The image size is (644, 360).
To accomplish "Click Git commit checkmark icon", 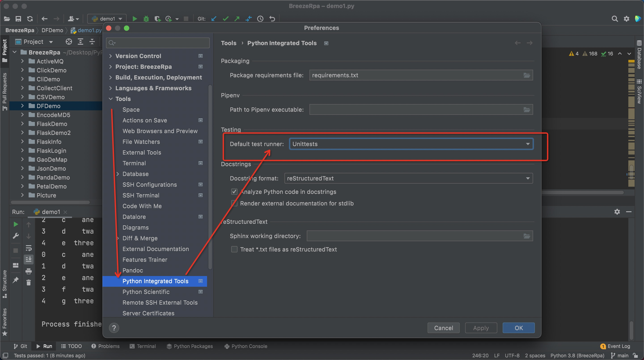I will tap(225, 19).
